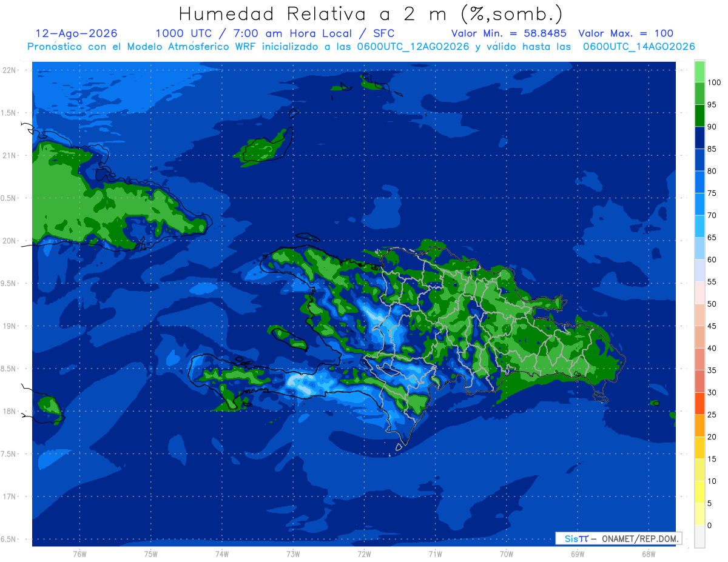Click the valid-until timestamp "0600UTC_14AGO2026"
Screen dimensions: 728x562
click(x=639, y=47)
